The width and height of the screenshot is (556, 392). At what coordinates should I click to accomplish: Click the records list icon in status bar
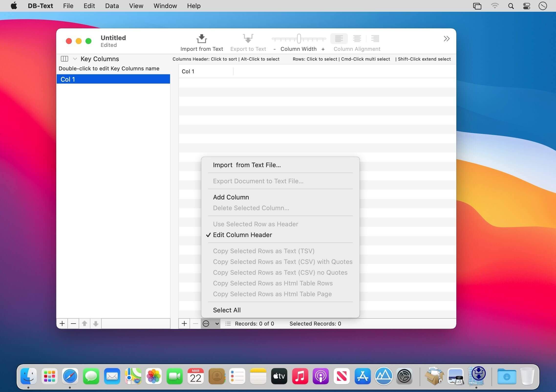click(228, 324)
